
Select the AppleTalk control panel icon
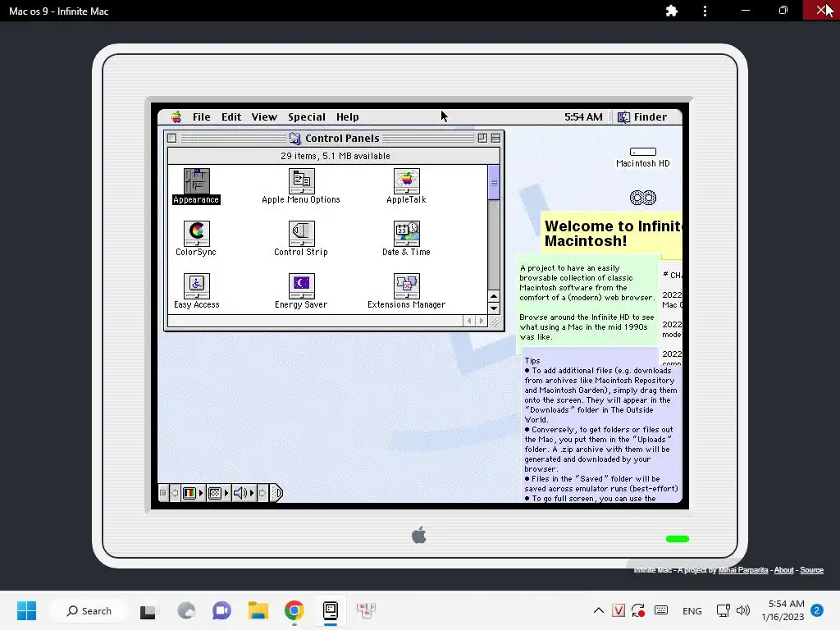(x=407, y=181)
